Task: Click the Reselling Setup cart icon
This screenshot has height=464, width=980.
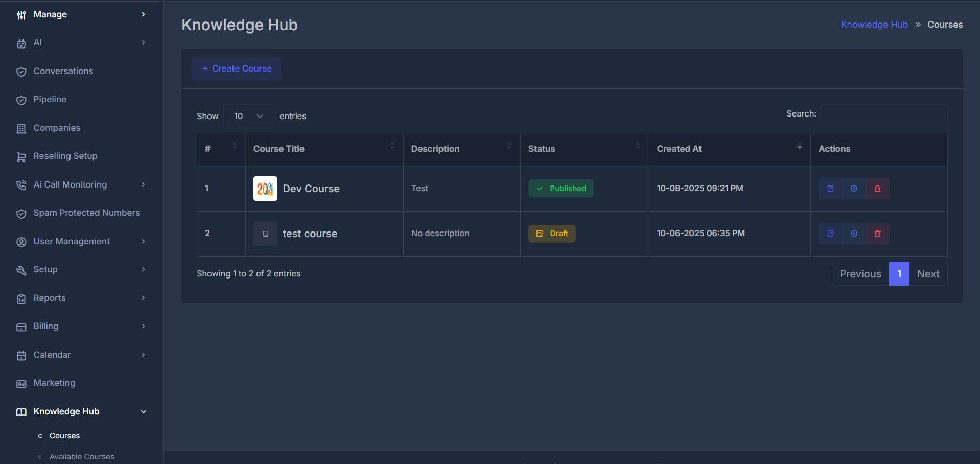Action: tap(21, 156)
